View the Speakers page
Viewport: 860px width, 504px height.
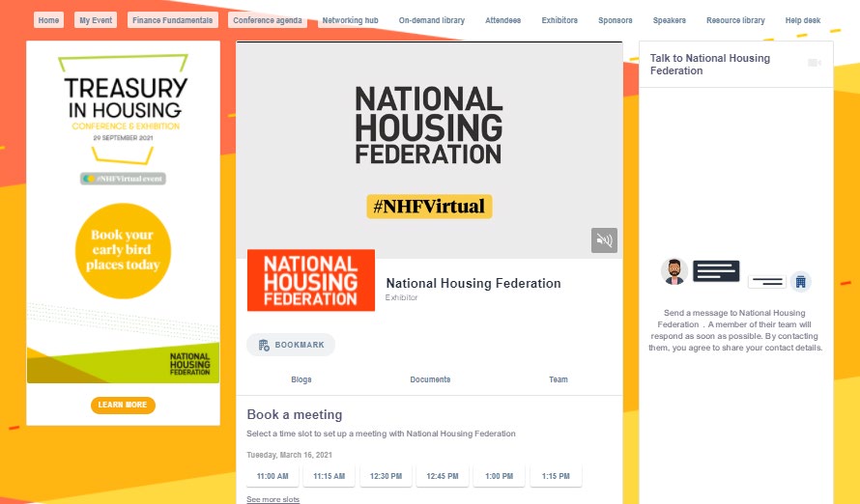click(669, 20)
